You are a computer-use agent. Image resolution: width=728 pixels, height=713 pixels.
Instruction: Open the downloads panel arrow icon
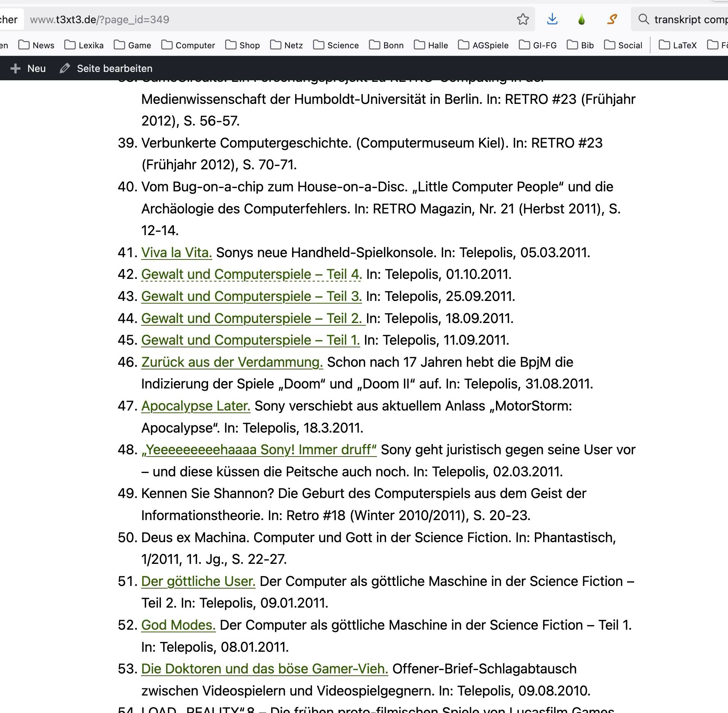552,19
